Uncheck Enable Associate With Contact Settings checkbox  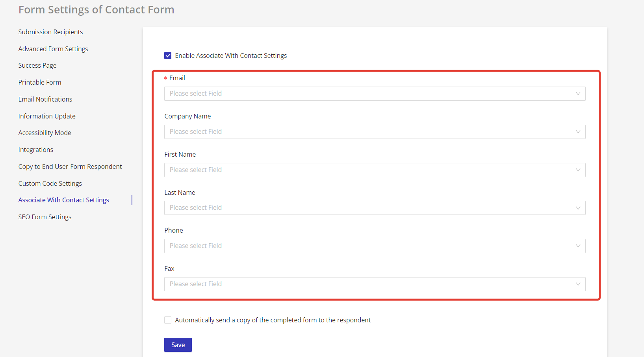[x=168, y=55]
